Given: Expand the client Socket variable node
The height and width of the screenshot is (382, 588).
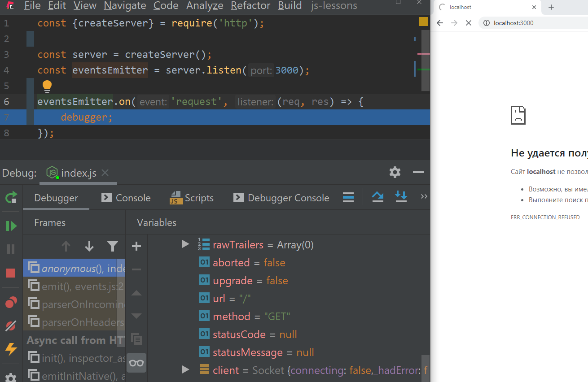Looking at the screenshot, I should click(x=185, y=370).
